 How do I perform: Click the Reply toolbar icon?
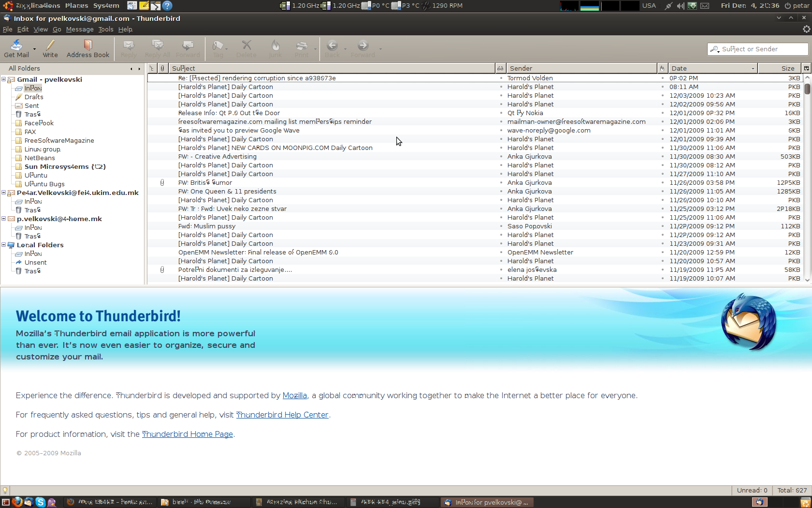click(129, 48)
